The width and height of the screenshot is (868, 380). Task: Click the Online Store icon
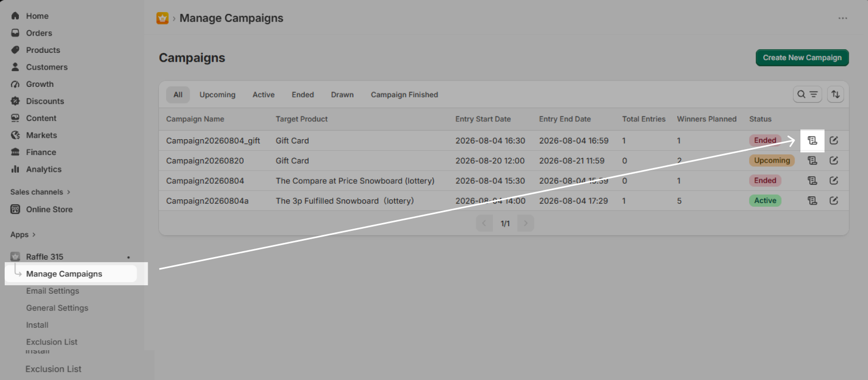(15, 209)
